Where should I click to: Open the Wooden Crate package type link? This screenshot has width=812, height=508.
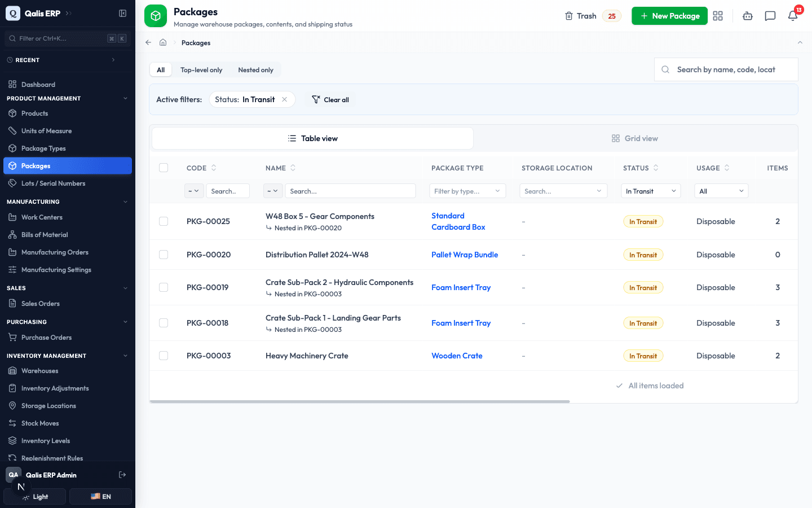pyautogui.click(x=457, y=356)
